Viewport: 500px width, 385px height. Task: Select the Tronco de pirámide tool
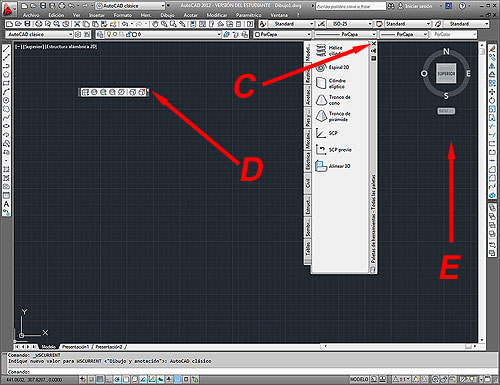(x=333, y=116)
